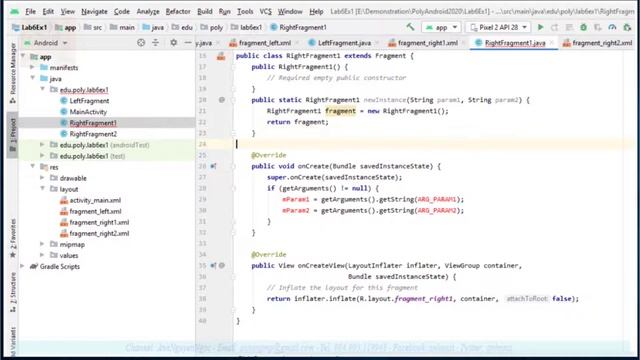Image resolution: width=640 pixels, height=360 pixels.
Task: Expand the manifests folder
Action: coord(33,67)
